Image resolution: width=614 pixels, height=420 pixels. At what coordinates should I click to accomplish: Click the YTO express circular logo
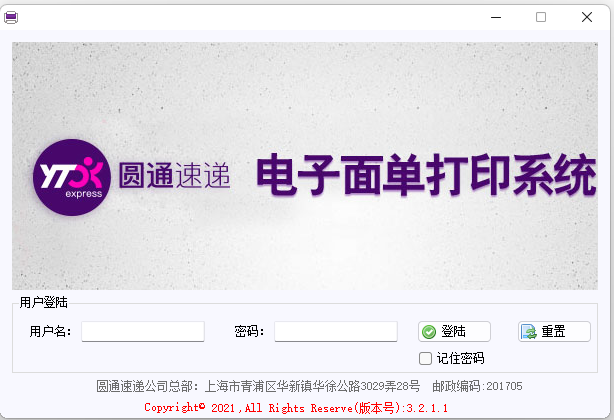(x=72, y=177)
